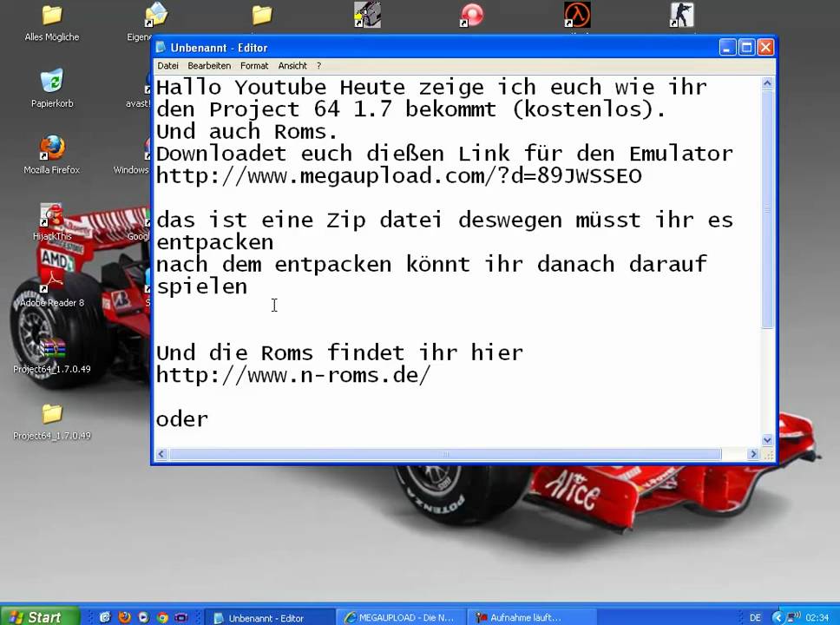This screenshot has height=625, width=840.
Task: Open the Papierkorb recycle bin
Action: [52, 88]
